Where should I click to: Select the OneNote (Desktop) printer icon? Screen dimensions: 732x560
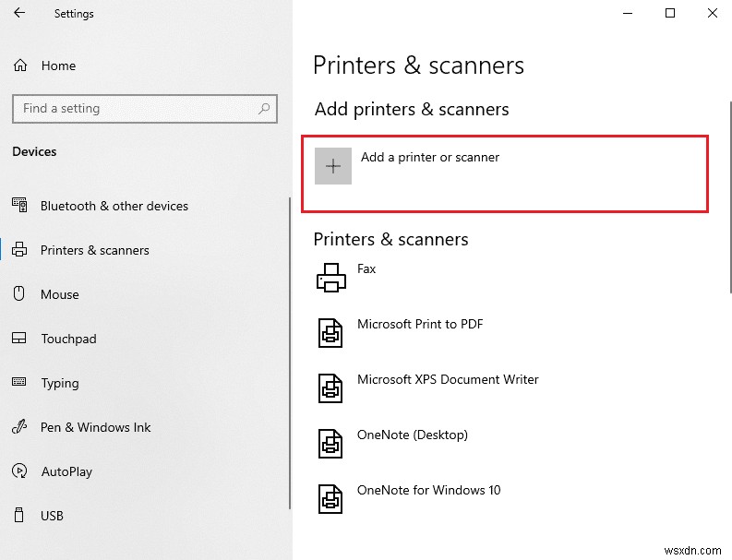tap(330, 444)
